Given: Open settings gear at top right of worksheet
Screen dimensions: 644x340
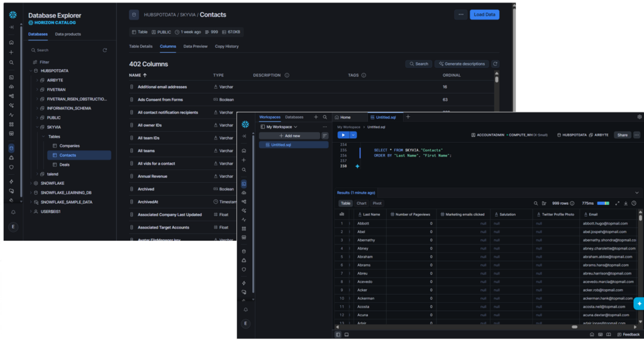Looking at the screenshot, I should pos(640,117).
